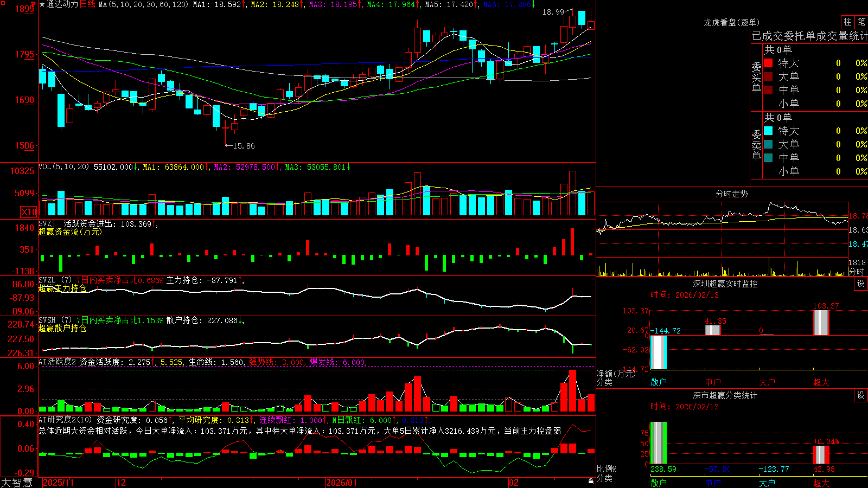The image size is (868, 488).
Task: Click the 深圳超赢实时监控 panel title
Action: pyautogui.click(x=725, y=284)
